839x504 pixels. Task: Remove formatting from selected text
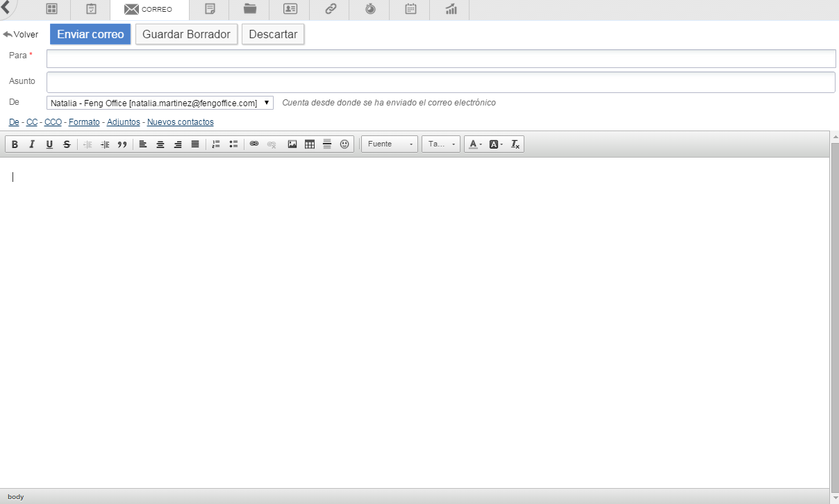tap(515, 144)
